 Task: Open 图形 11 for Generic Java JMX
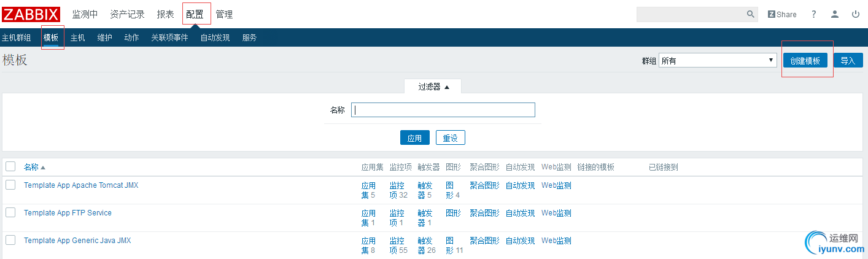coord(454,245)
